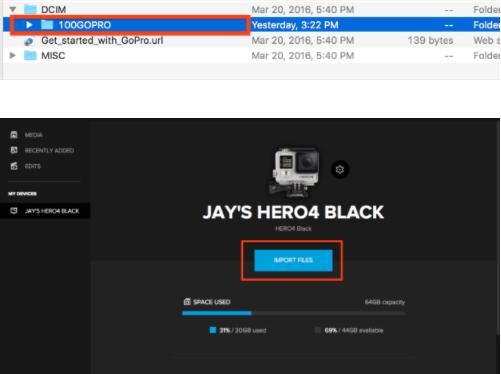The height and width of the screenshot is (374, 501).
Task: Expand the 100GOPRO folder triangle
Action: [x=29, y=25]
